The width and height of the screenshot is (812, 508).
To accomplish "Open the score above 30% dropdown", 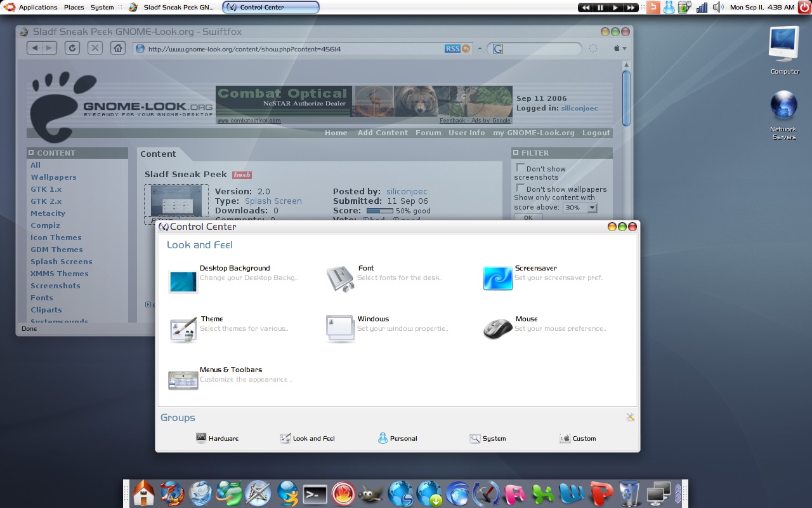I will tap(580, 208).
